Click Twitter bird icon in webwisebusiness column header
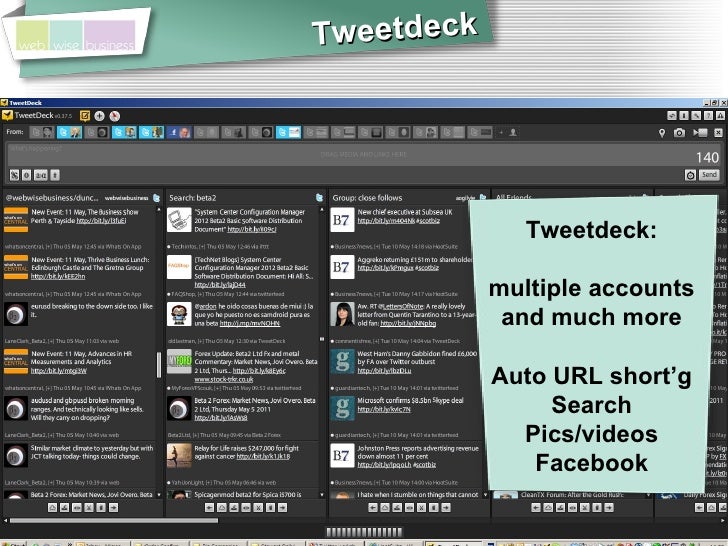The image size is (728, 546). (x=156, y=198)
